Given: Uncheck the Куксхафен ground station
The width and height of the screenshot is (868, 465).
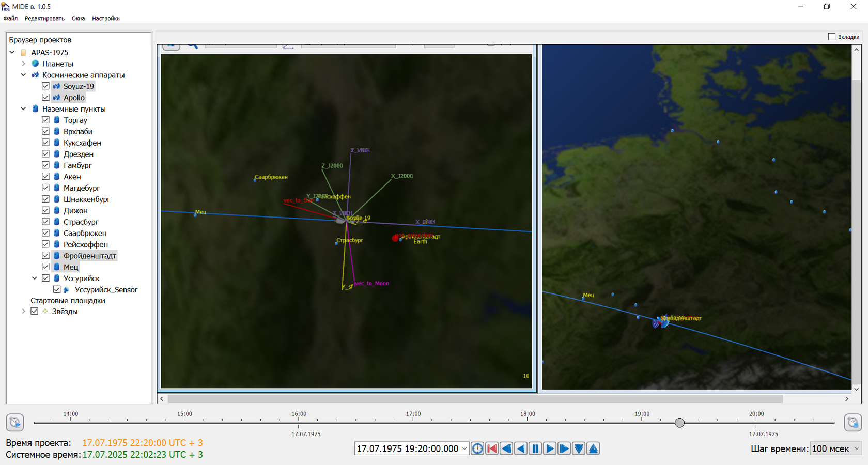Looking at the screenshot, I should coord(45,143).
